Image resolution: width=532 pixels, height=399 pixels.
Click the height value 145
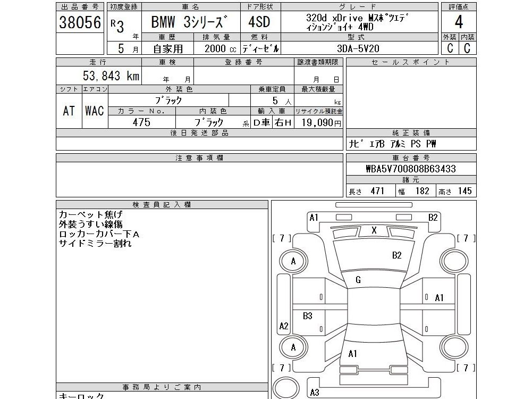(465, 191)
